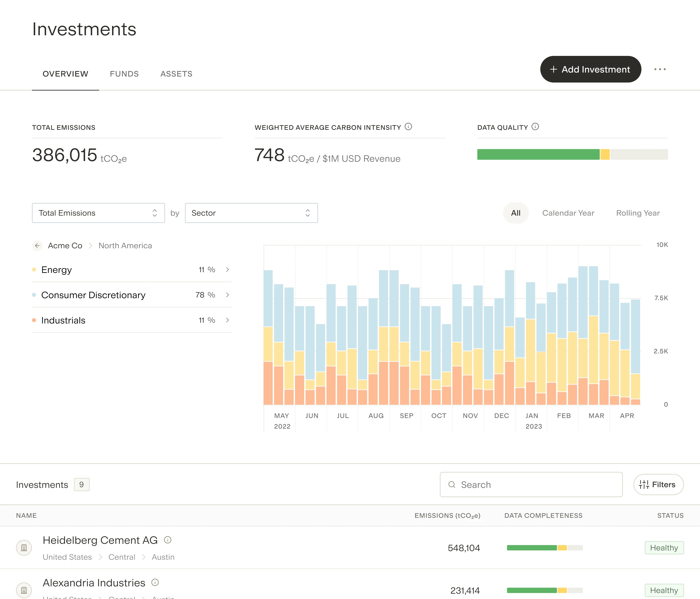Click North America in the breadcrumb
700x599 pixels.
pos(125,246)
